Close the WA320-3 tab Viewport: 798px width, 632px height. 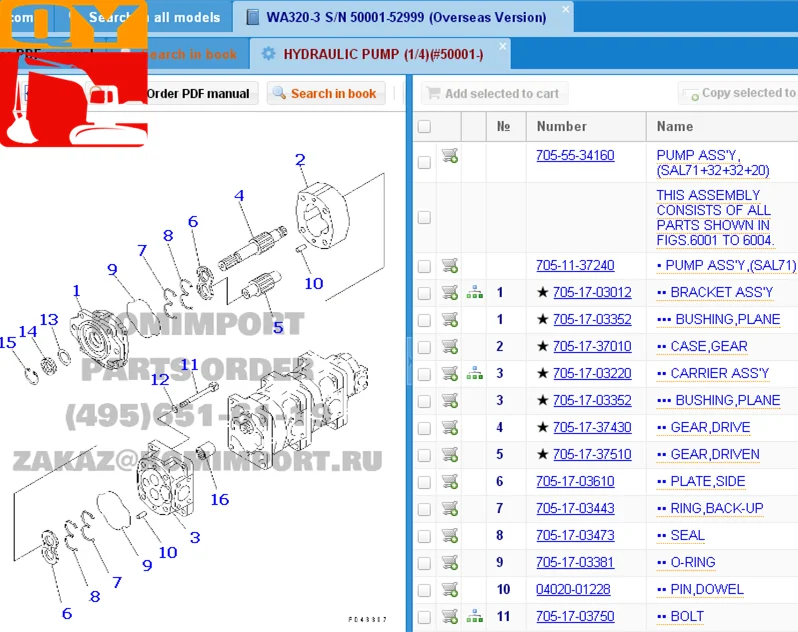[565, 9]
